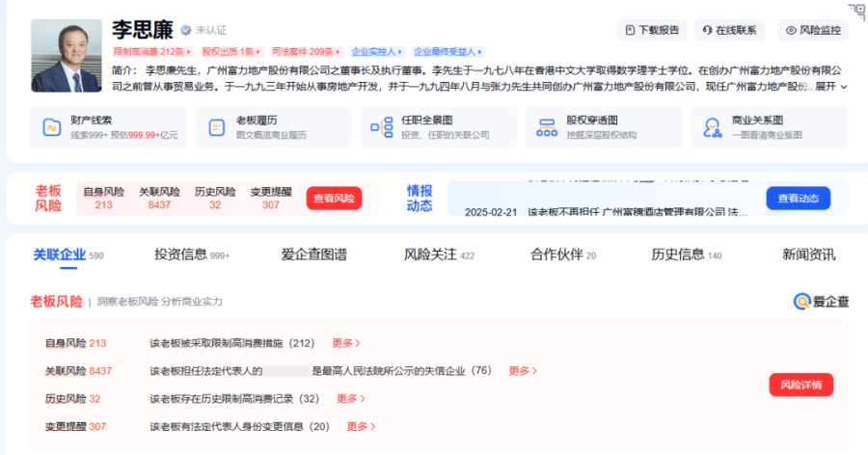868x455 pixels.
Task: Click 更多 link for 关联风险 row
Action: click(523, 371)
